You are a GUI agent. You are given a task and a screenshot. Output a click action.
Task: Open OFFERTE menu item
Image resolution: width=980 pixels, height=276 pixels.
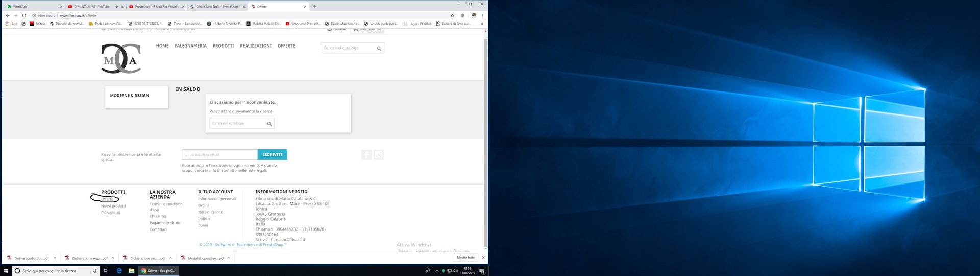[x=286, y=46]
